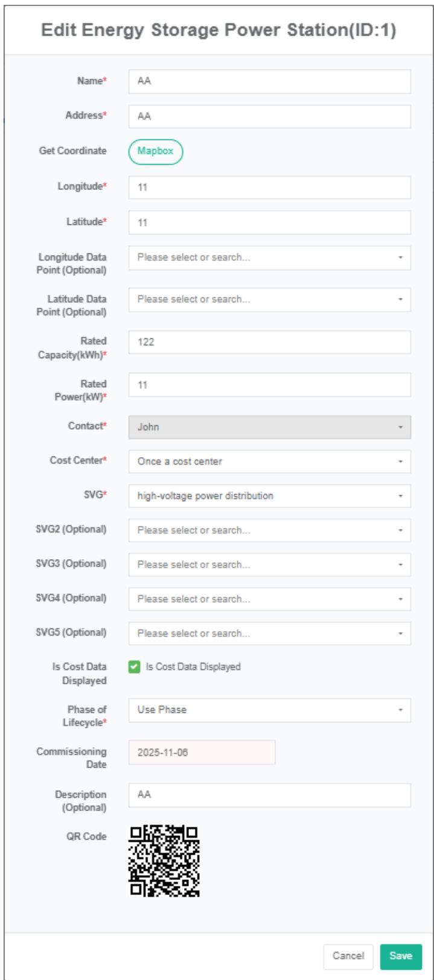Expand the Cost Center dropdown

(x=269, y=461)
